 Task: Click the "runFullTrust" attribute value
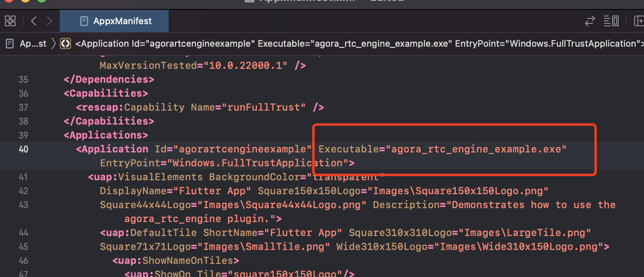point(263,107)
